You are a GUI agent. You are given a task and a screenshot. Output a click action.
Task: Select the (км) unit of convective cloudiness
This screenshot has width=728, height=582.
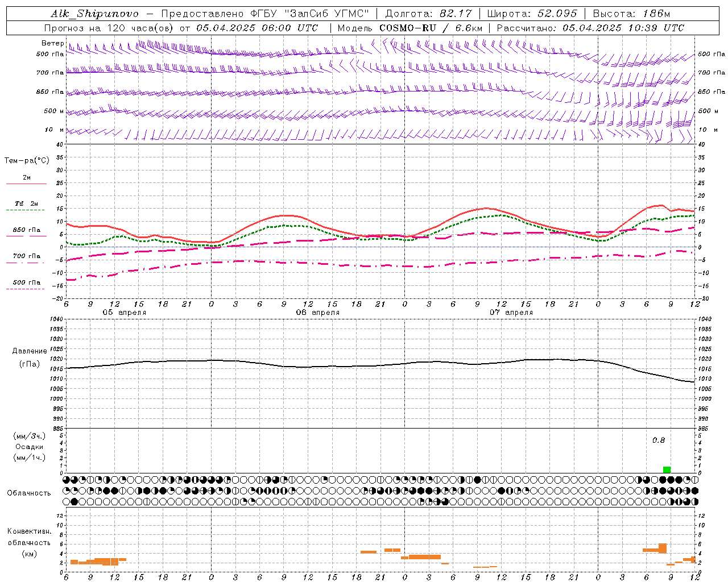point(30,554)
